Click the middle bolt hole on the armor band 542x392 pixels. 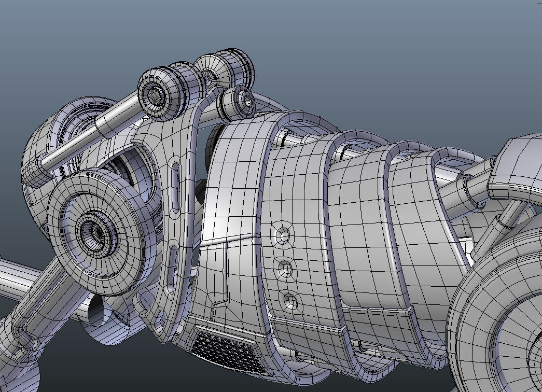point(286,269)
